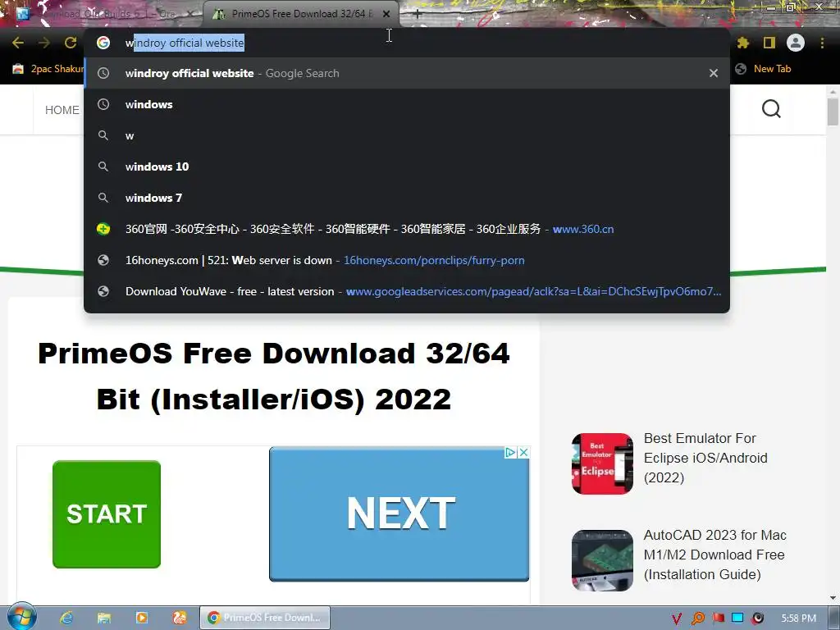Open the Extensions puzzle icon
The image size is (840, 630).
click(743, 43)
